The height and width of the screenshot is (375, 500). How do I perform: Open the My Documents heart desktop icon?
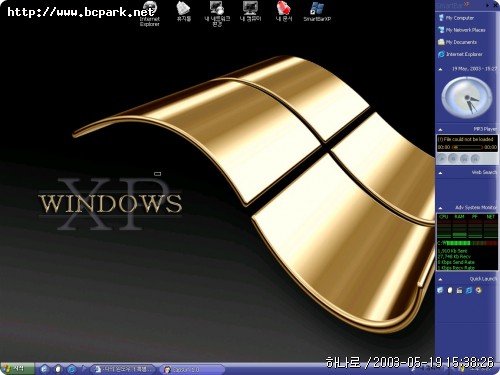284,11
